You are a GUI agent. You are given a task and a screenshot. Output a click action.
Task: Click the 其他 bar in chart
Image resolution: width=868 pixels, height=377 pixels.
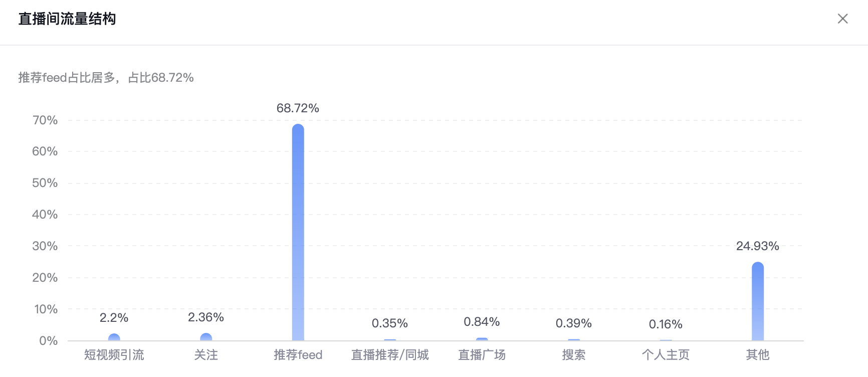click(x=757, y=301)
